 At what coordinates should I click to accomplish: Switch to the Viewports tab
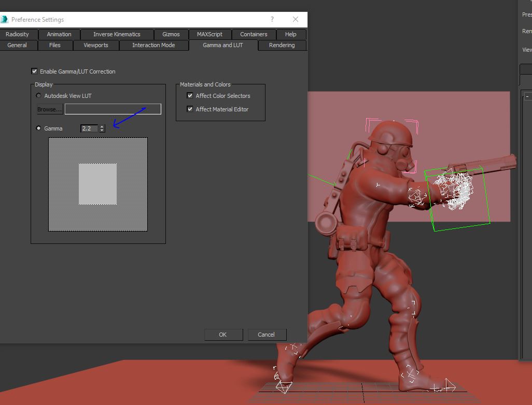pos(96,45)
